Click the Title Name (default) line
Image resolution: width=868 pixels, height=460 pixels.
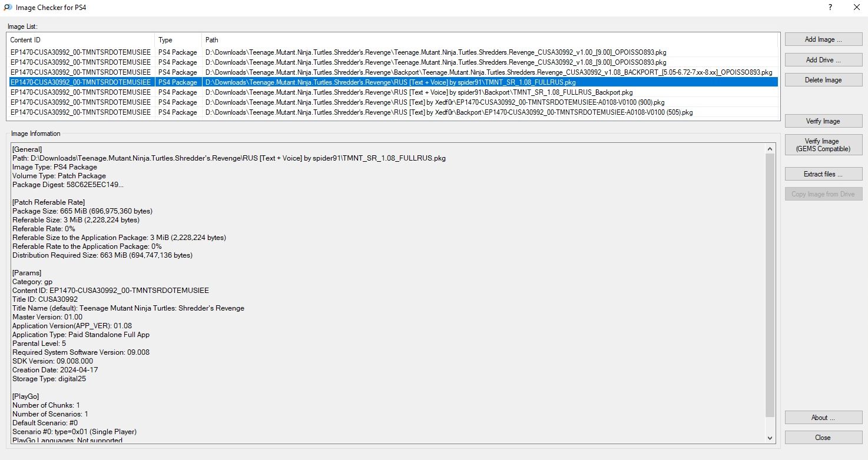[x=128, y=308]
